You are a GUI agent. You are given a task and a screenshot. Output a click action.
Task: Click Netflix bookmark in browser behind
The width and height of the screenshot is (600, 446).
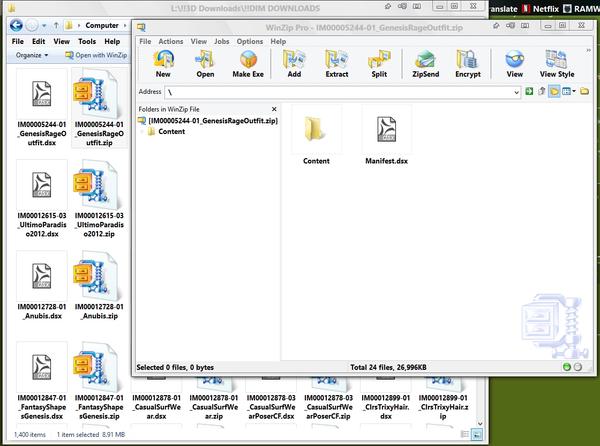[540, 8]
